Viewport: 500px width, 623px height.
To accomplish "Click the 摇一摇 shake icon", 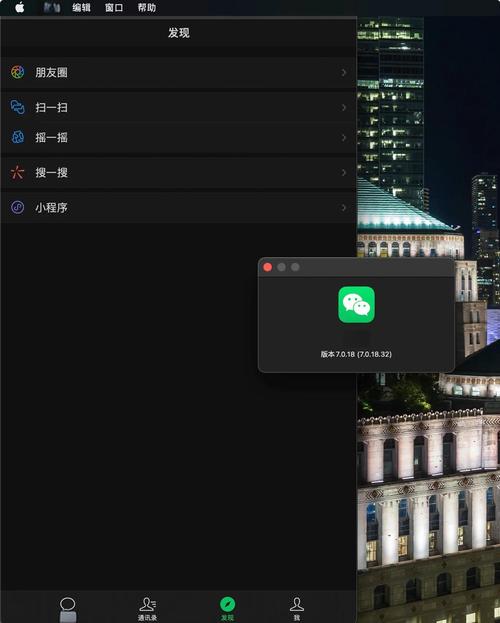I will click(17, 137).
